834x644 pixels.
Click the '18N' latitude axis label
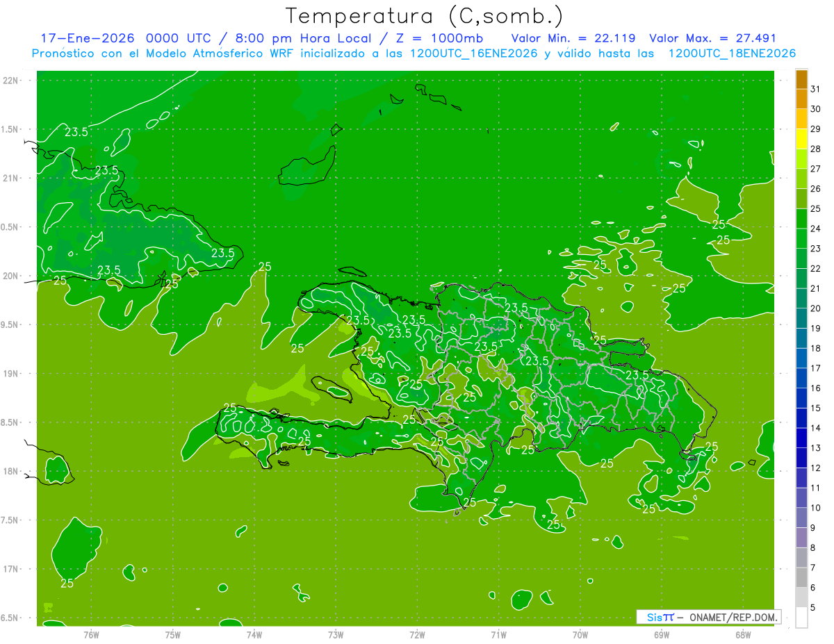[x=11, y=471]
